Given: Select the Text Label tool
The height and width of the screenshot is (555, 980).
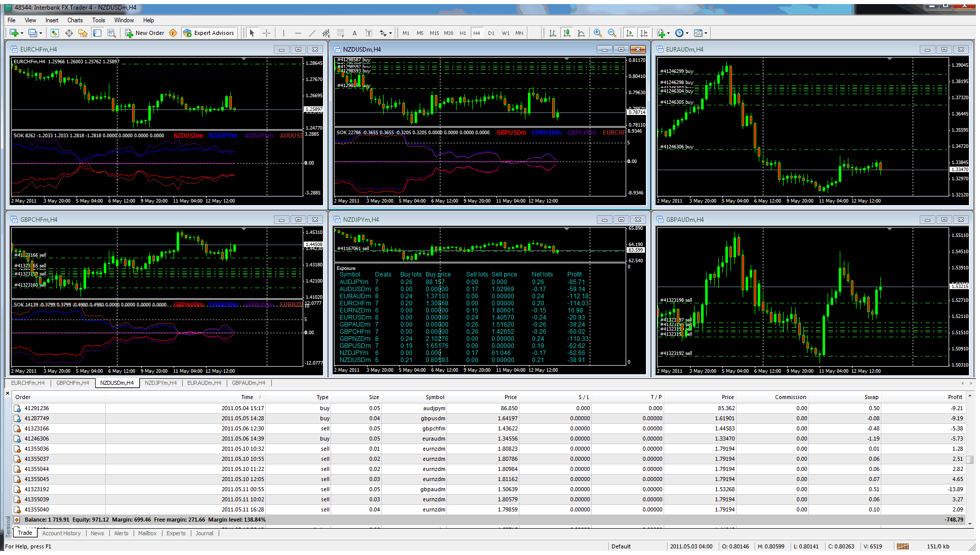Looking at the screenshot, I should [x=369, y=33].
